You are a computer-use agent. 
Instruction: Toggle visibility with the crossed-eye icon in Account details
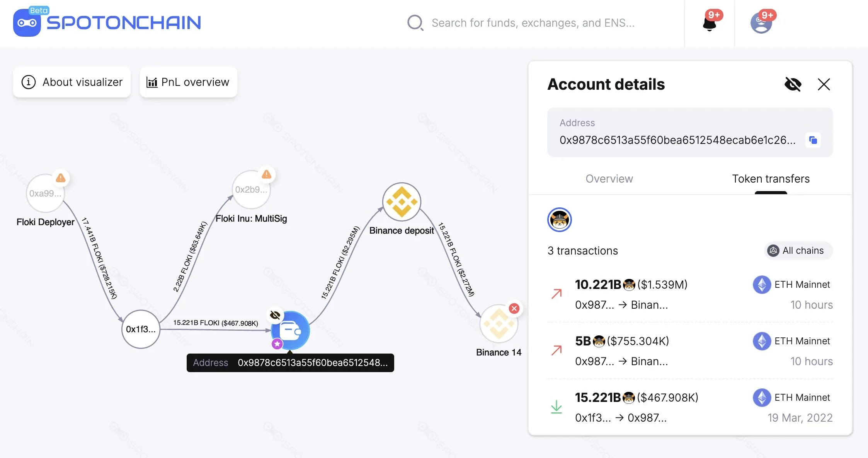793,84
